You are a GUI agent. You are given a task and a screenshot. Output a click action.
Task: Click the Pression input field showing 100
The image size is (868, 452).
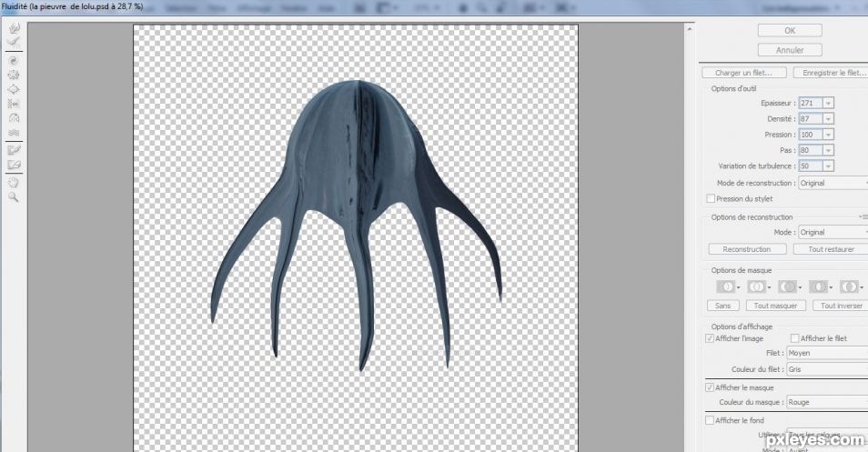pyautogui.click(x=811, y=135)
